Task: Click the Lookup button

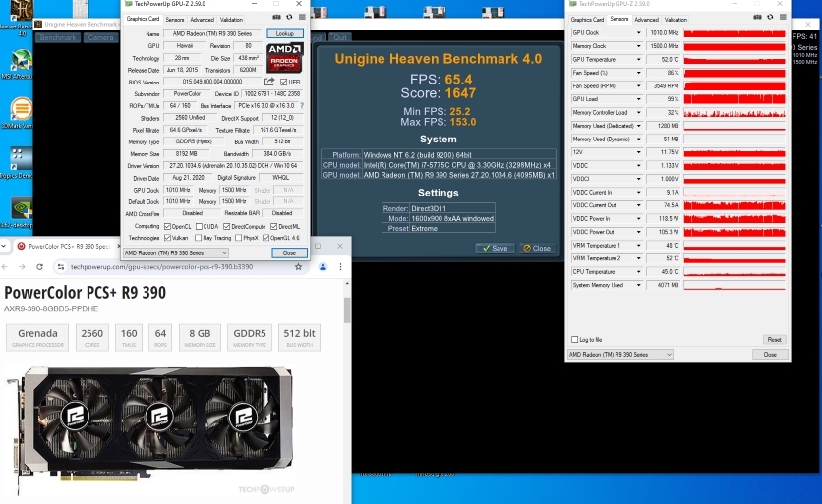Action: click(x=285, y=33)
